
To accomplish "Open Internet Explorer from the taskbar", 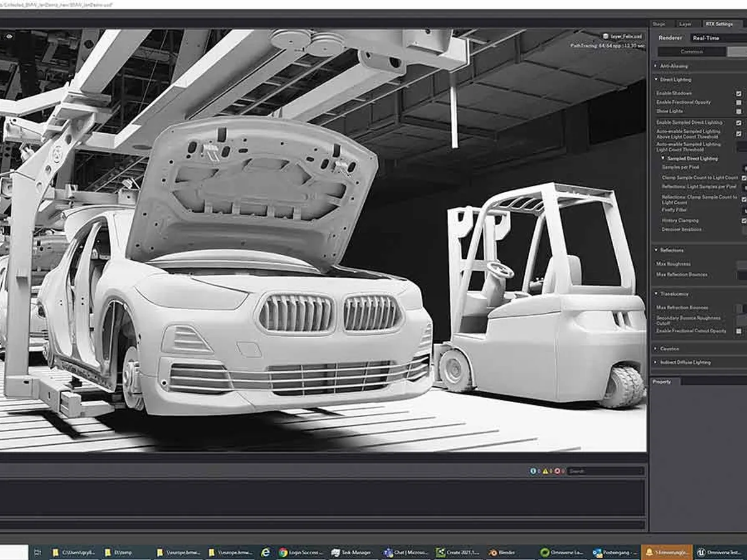I will 265,552.
